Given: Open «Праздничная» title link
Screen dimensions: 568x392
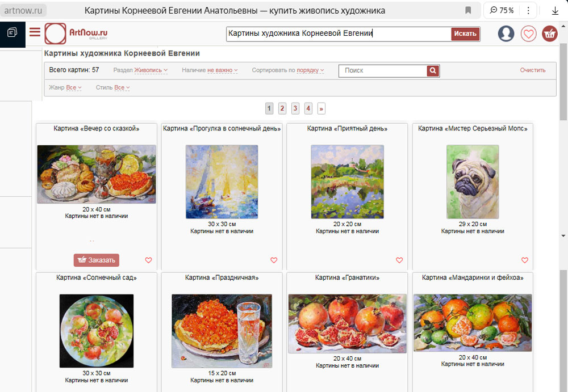Looking at the screenshot, I should [x=222, y=277].
